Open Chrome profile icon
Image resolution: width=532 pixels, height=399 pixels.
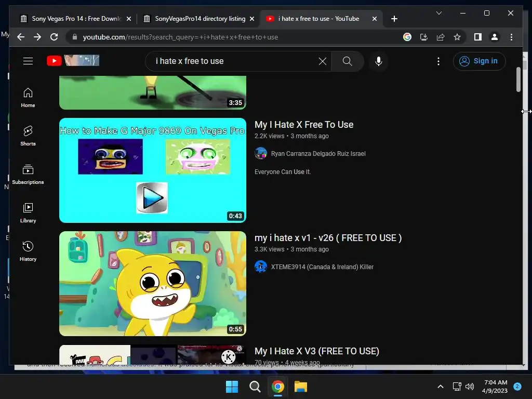tap(495, 37)
